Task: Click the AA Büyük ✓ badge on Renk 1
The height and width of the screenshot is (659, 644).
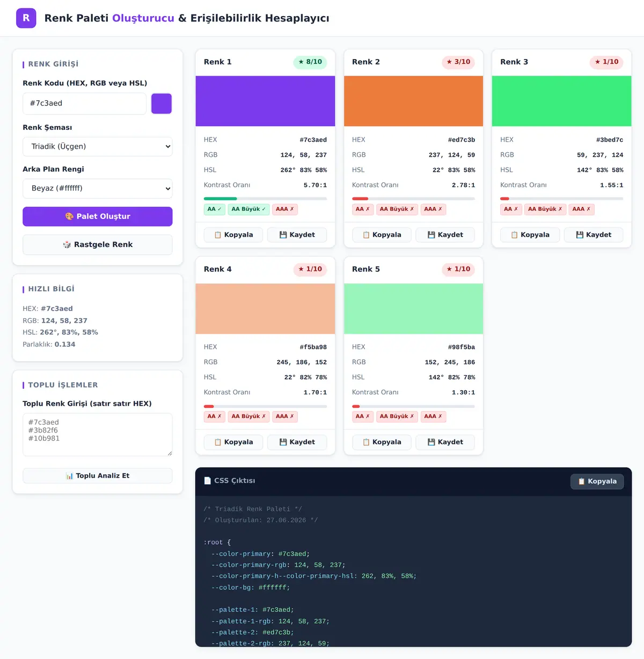Action: tap(248, 209)
